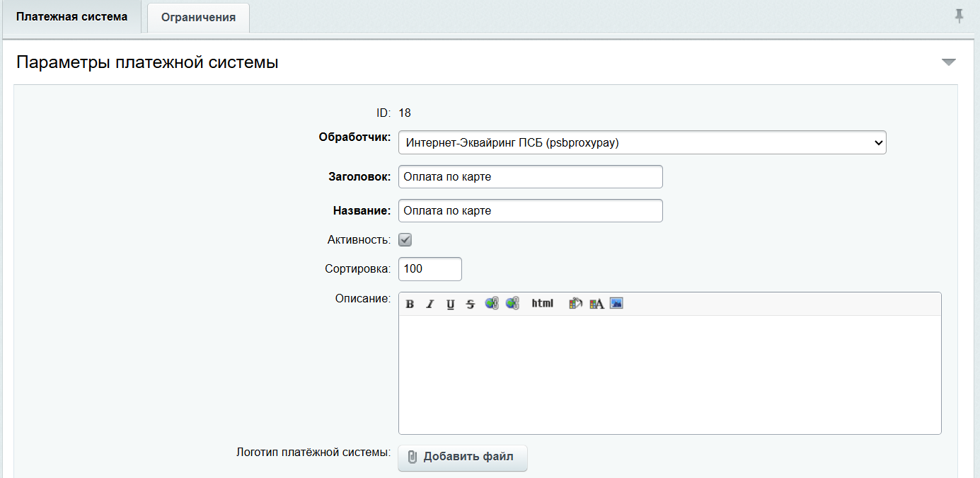The width and height of the screenshot is (980, 478).
Task: Switch to the Ограничения tab
Action: (198, 18)
